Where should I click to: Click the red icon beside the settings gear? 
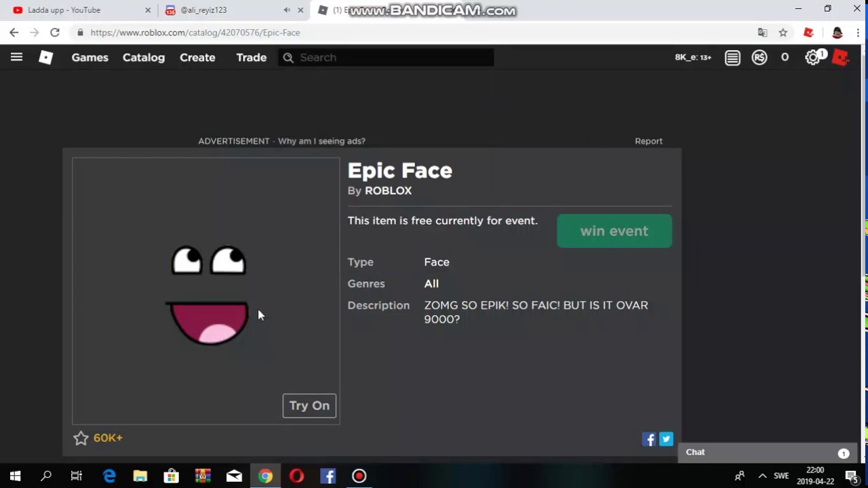[840, 58]
